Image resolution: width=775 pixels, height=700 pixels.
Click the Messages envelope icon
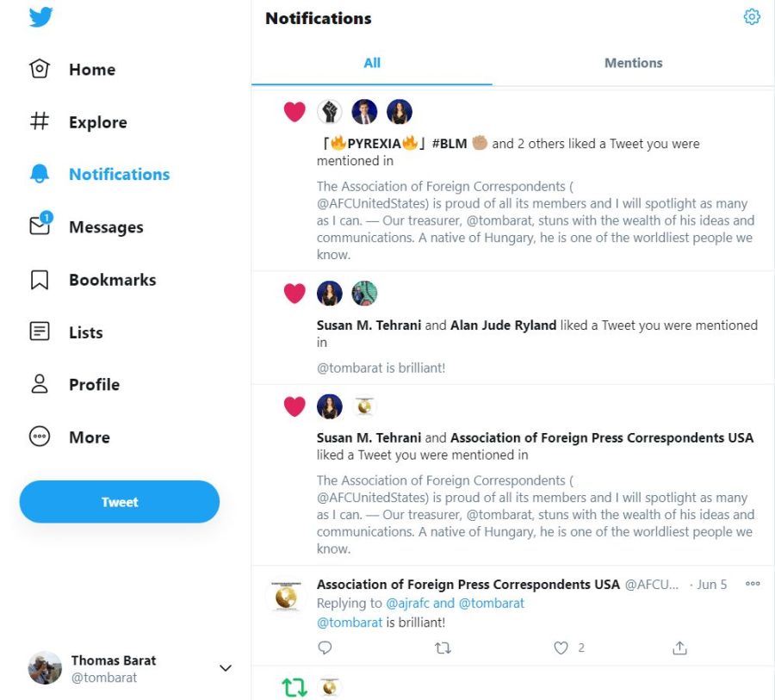[40, 226]
